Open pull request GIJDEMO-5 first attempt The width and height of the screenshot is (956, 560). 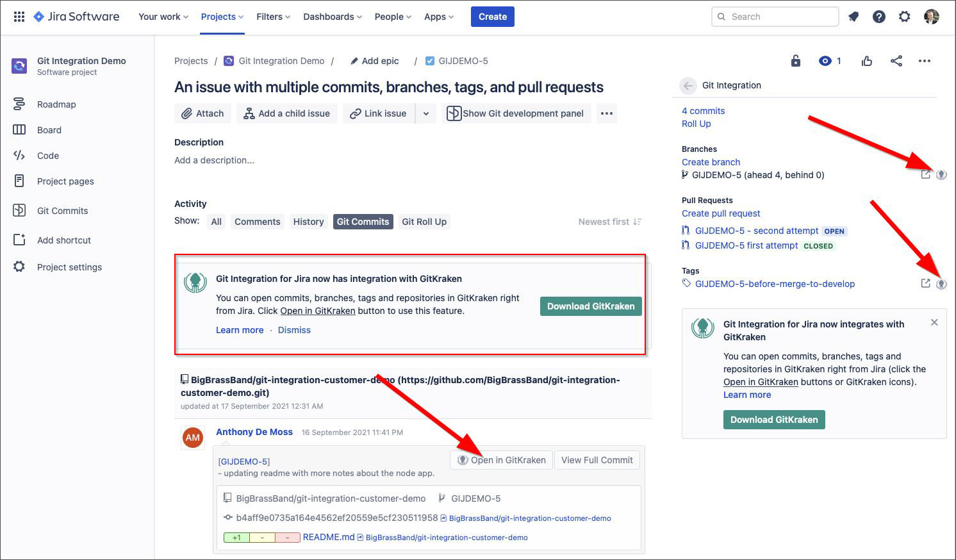746,245
